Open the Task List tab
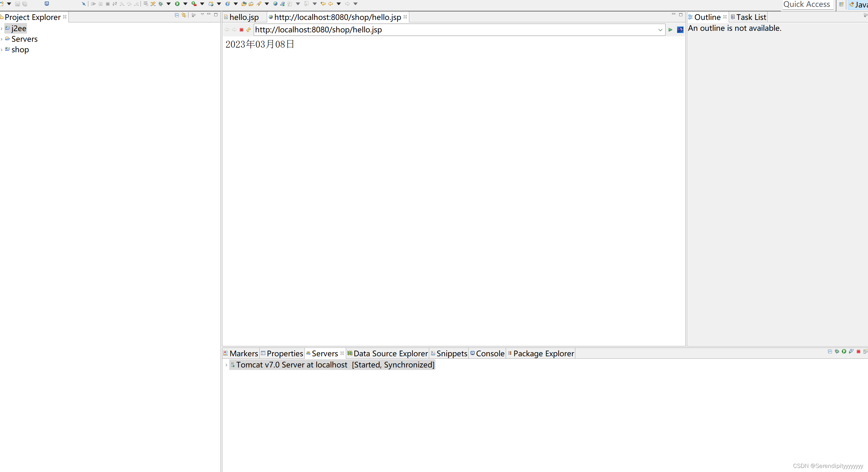 tap(751, 17)
